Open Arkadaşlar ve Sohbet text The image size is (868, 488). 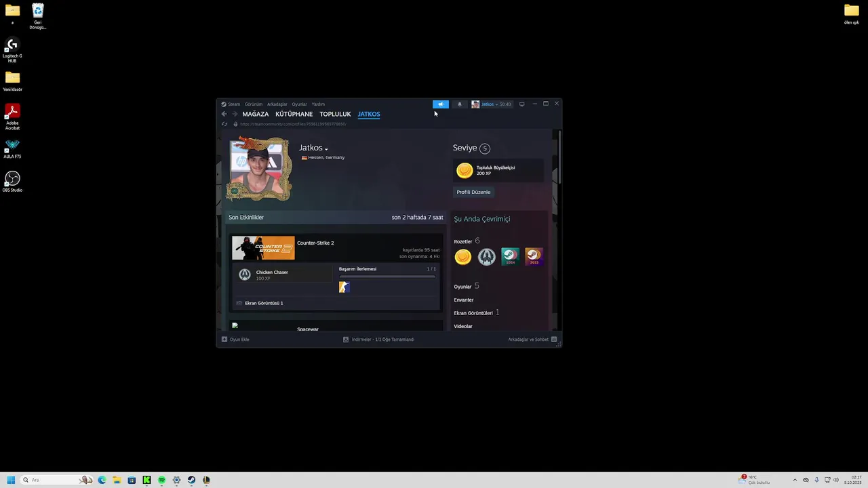pyautogui.click(x=528, y=339)
